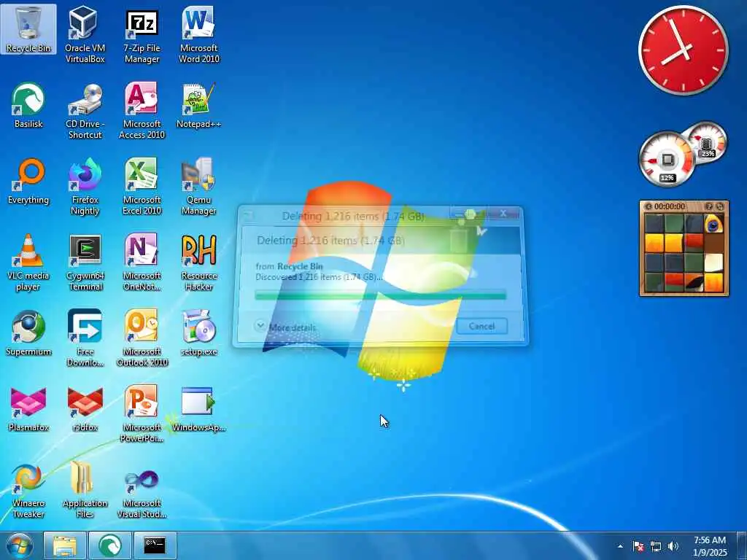Click the picture puzzle timer icon
The image size is (747, 560).
648,206
